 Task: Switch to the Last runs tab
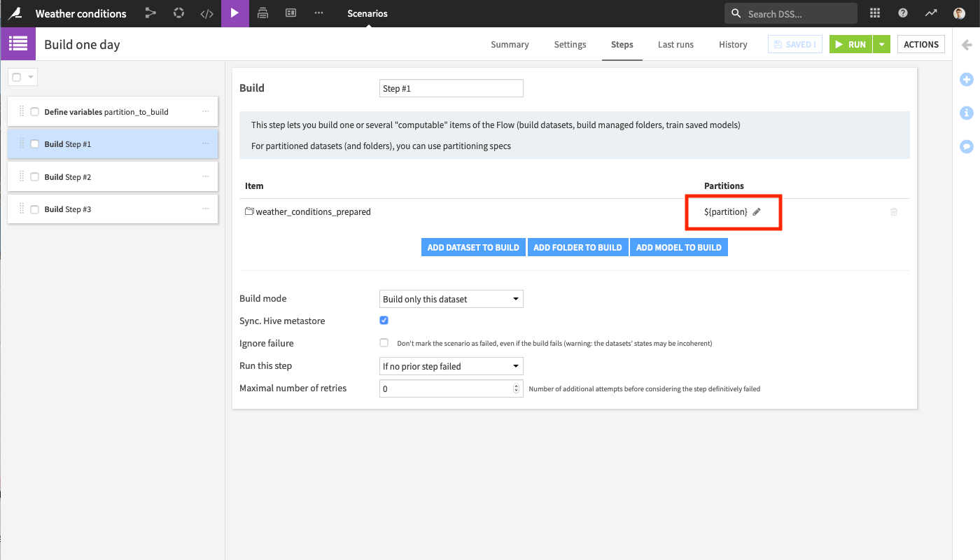pos(675,45)
